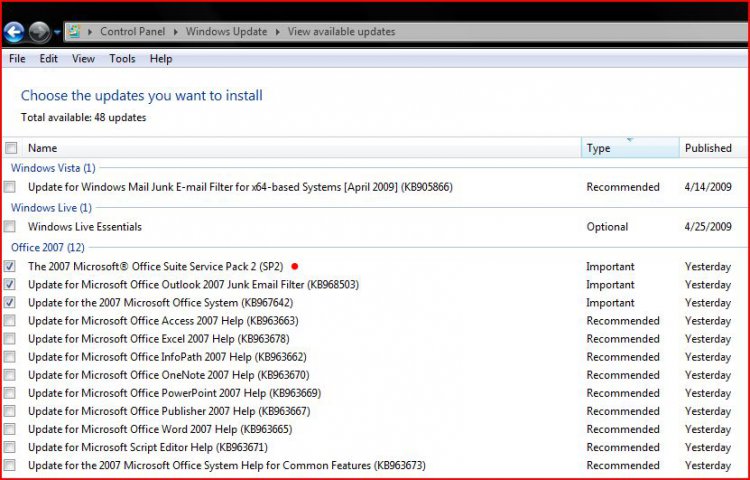The height and width of the screenshot is (480, 750).
Task: Click the Control Panel icon in address bar
Action: point(73,32)
